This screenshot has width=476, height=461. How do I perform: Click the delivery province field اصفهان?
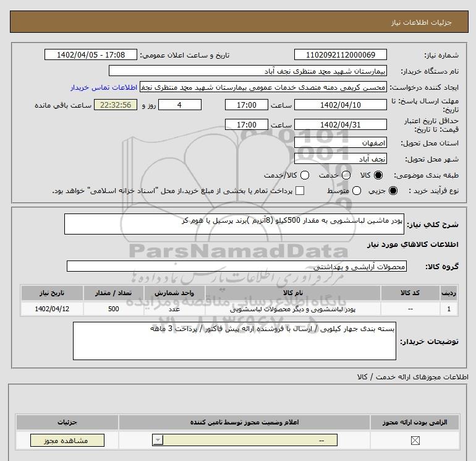click(340, 142)
